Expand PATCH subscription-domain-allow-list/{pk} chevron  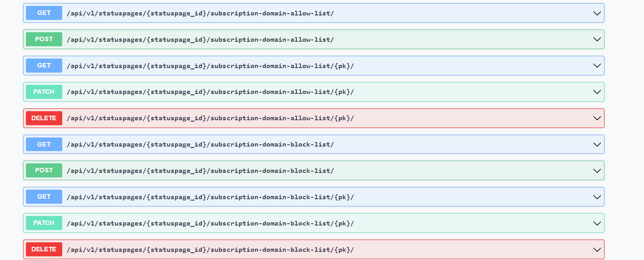(x=597, y=92)
